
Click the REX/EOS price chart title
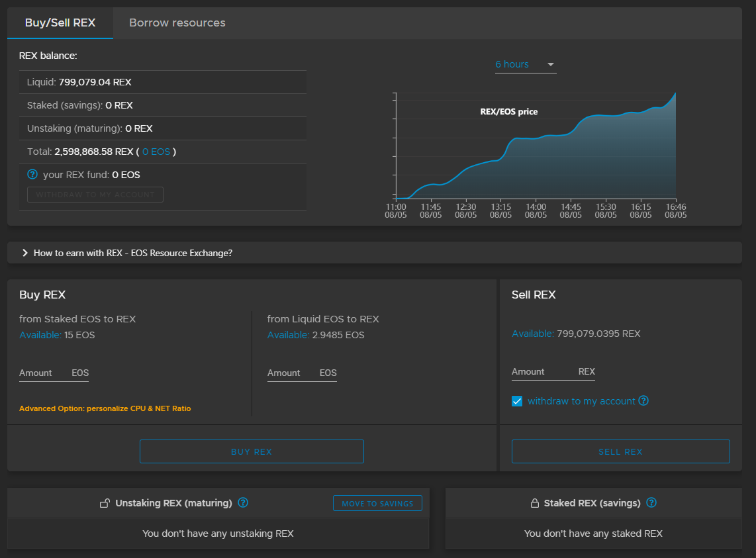coord(508,111)
